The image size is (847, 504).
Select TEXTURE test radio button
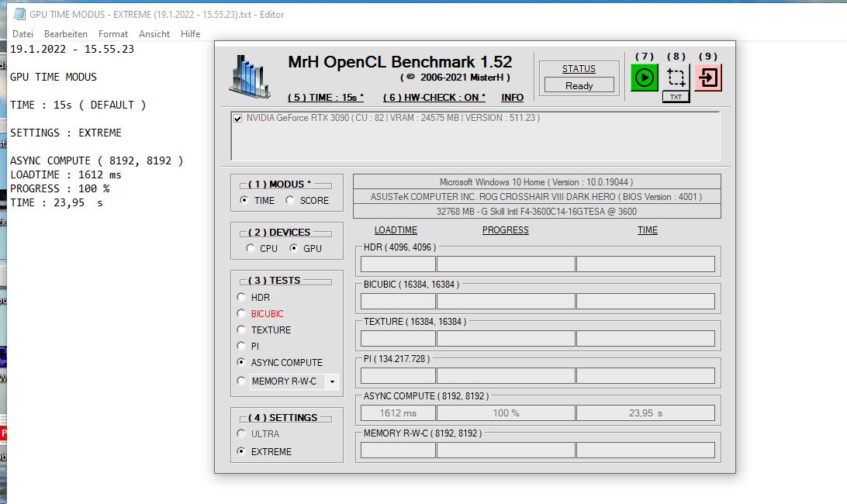tap(241, 329)
